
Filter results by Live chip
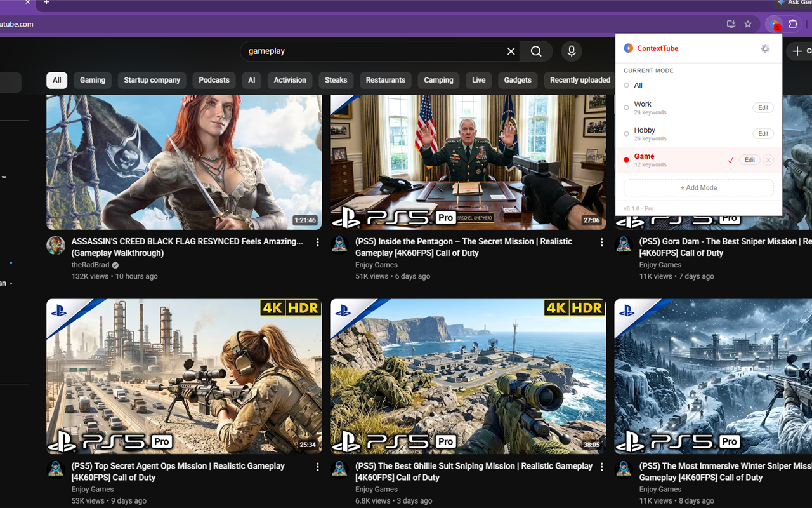point(479,80)
